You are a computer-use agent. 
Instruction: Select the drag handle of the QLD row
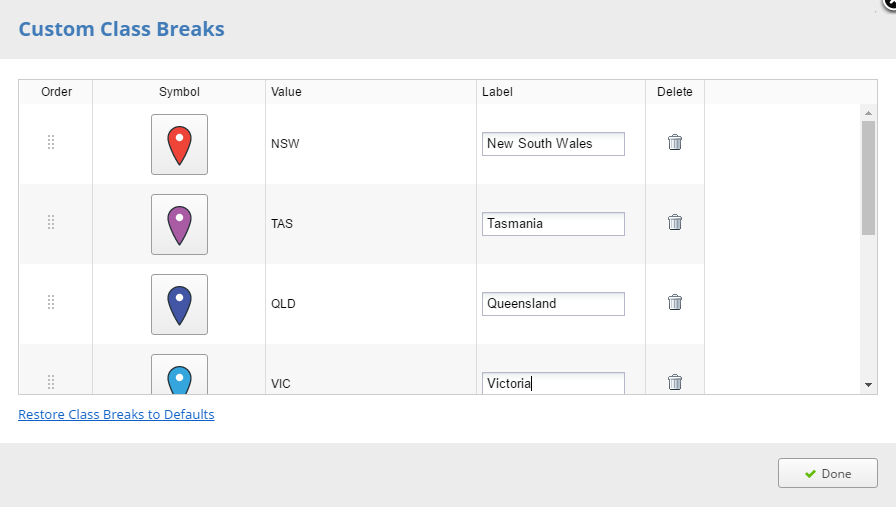pos(51,302)
